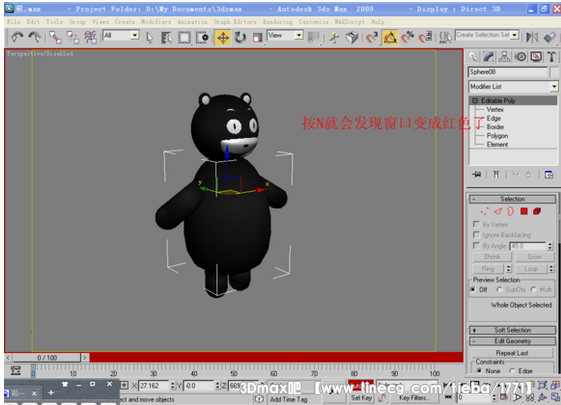Click the Set Key button
The height and width of the screenshot is (405, 561).
point(361,397)
